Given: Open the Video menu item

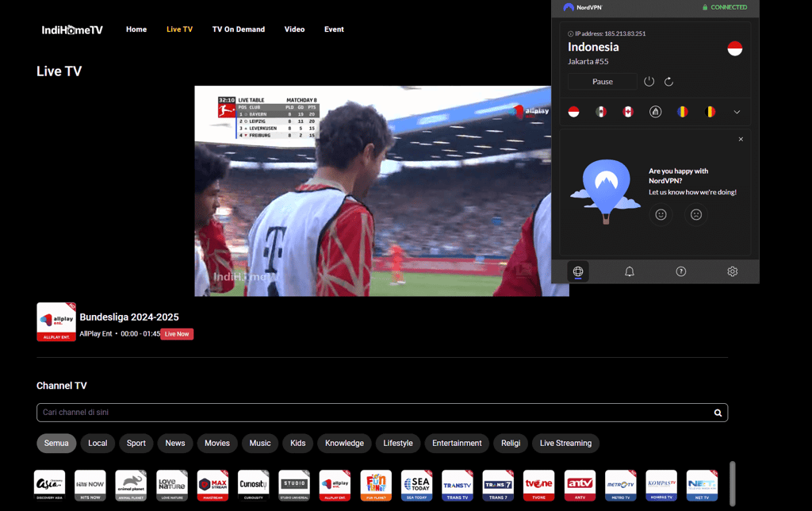Looking at the screenshot, I should [294, 29].
